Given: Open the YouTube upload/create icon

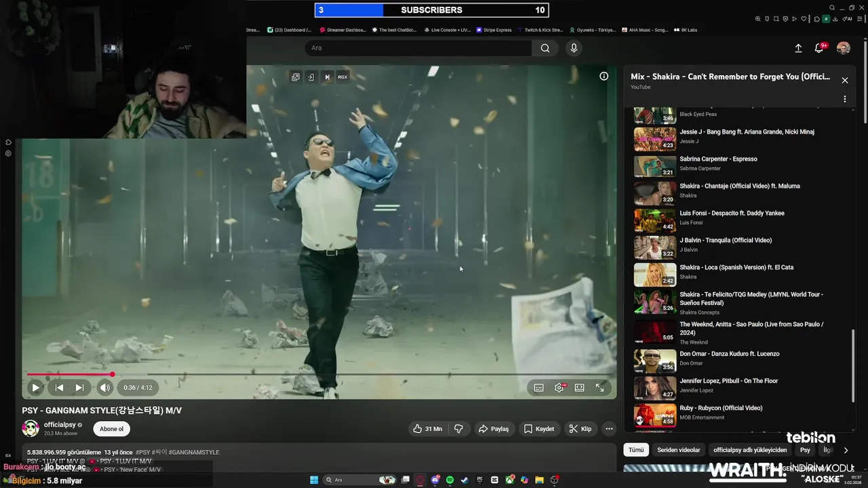Looking at the screenshot, I should [798, 48].
